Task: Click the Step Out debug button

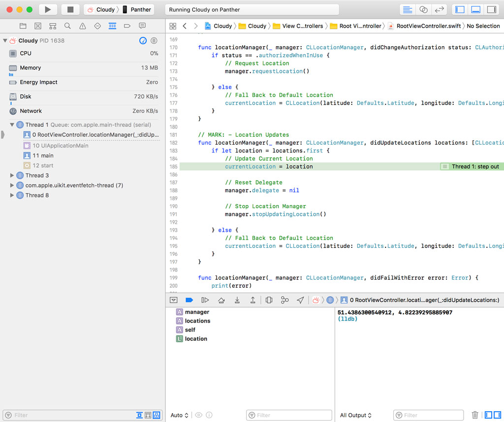Action: [x=253, y=300]
